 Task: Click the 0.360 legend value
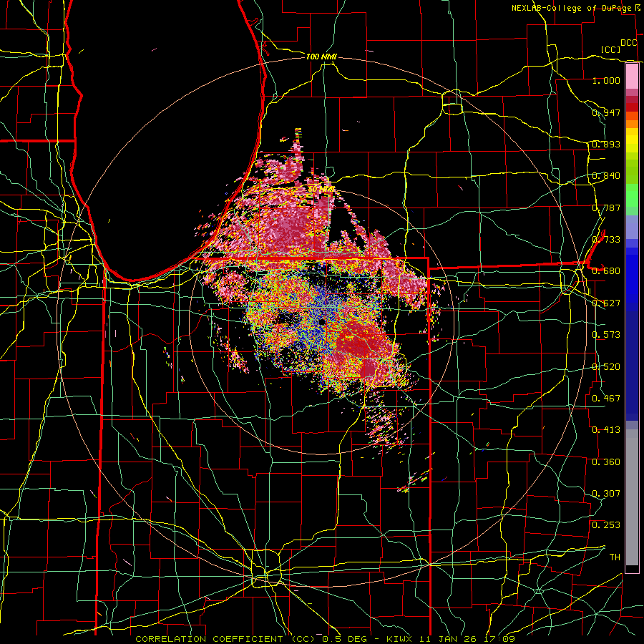(x=606, y=462)
